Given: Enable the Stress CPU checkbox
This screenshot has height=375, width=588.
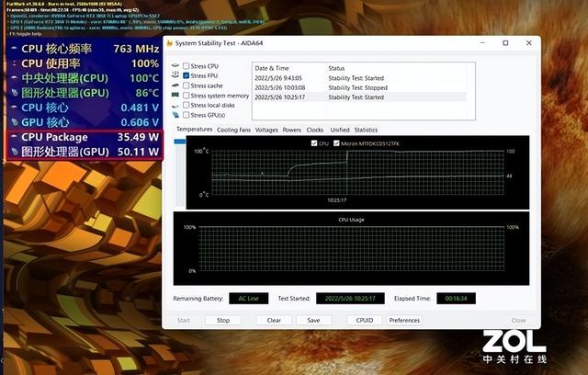Looking at the screenshot, I should tap(187, 66).
